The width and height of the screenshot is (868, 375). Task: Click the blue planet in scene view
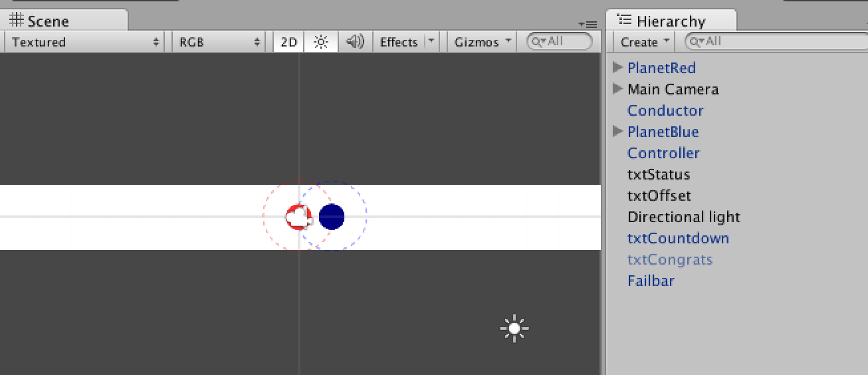click(x=332, y=217)
